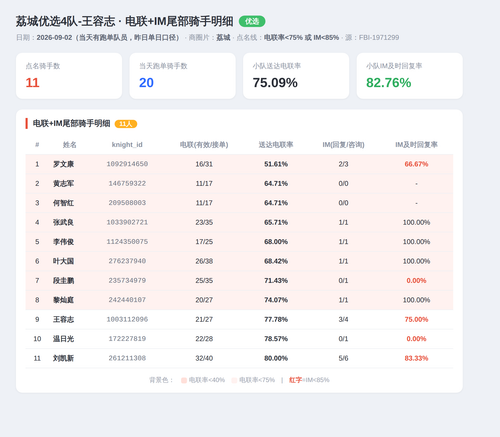Click the 送达电联率 column header
The width and height of the screenshot is (500, 437).
pyautogui.click(x=276, y=145)
